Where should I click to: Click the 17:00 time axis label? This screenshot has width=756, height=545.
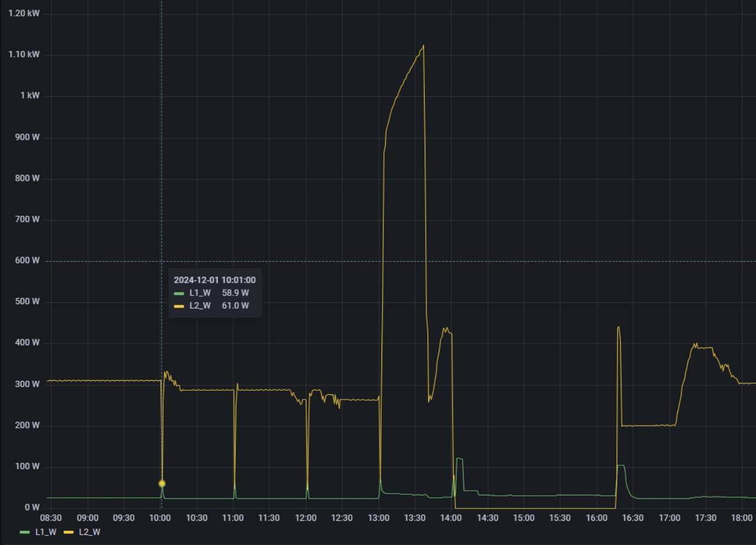(669, 518)
